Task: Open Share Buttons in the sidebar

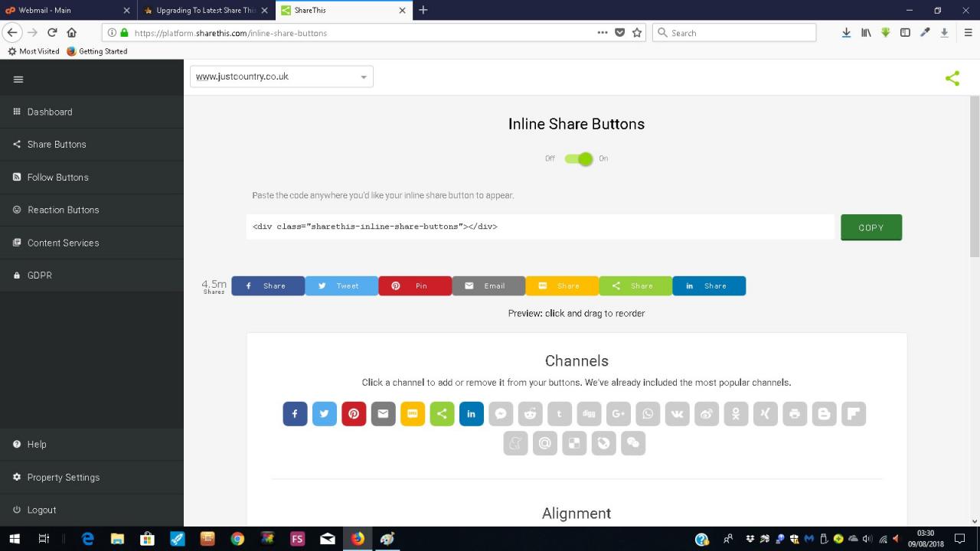Action: 92,145
